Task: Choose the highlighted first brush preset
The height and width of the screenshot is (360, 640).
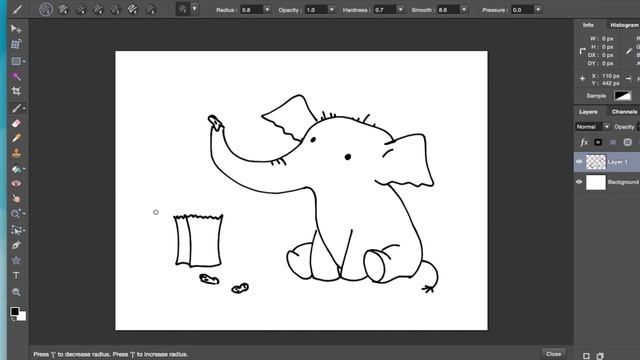Action: point(46,9)
